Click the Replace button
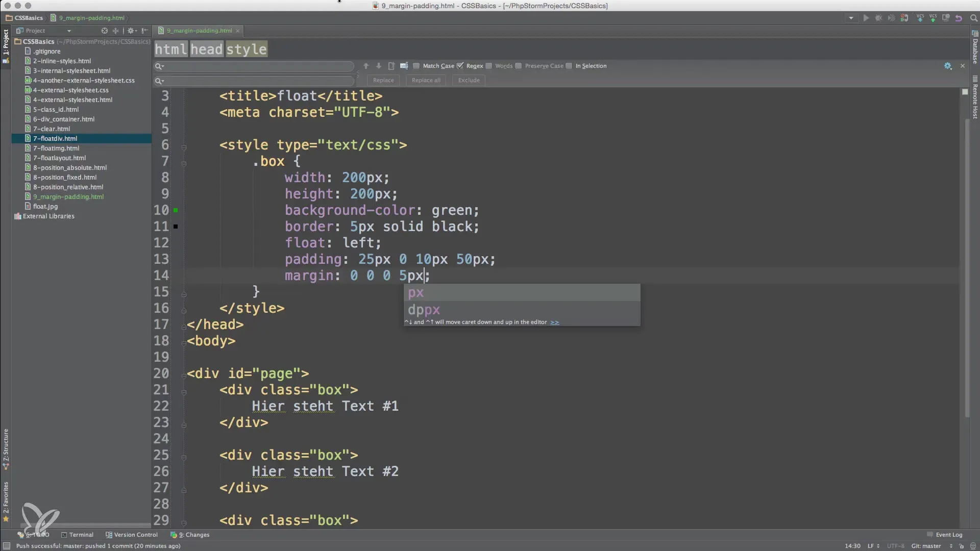This screenshot has height=551, width=980. coord(383,80)
